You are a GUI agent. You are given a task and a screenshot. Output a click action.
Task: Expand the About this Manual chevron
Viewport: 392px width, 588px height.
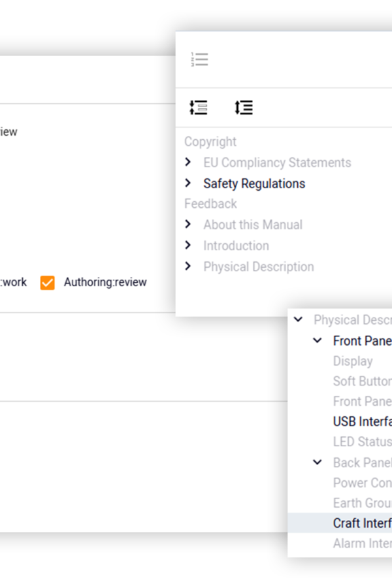pos(188,224)
